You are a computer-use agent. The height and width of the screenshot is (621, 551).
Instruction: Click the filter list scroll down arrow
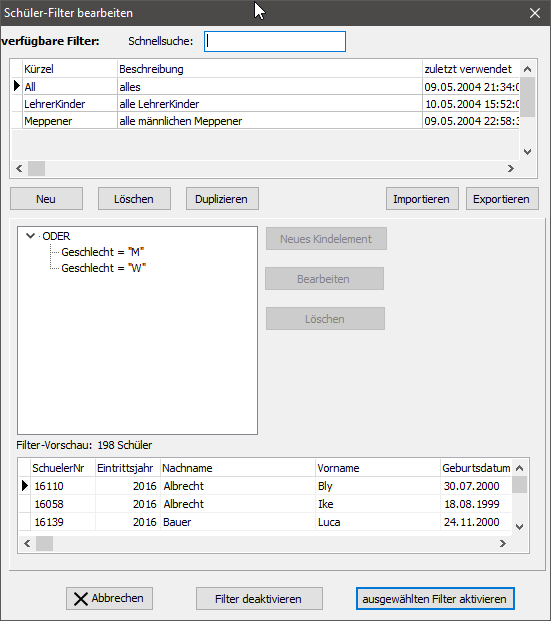coord(527,152)
